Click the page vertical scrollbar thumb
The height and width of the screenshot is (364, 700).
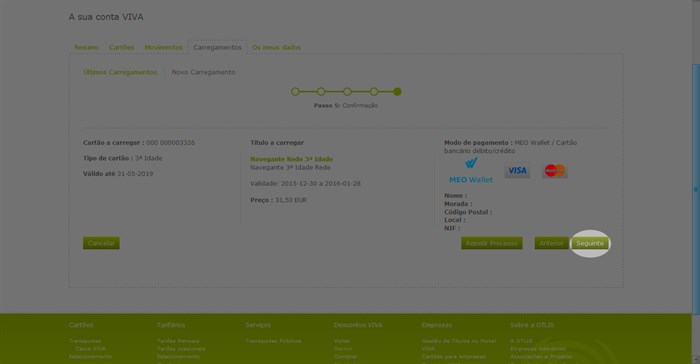click(x=696, y=190)
